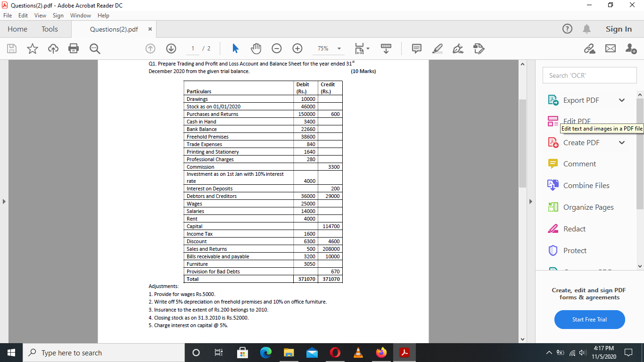Zoom in using the plus icon
Screen dimensions: 644x362
[x=297, y=49]
